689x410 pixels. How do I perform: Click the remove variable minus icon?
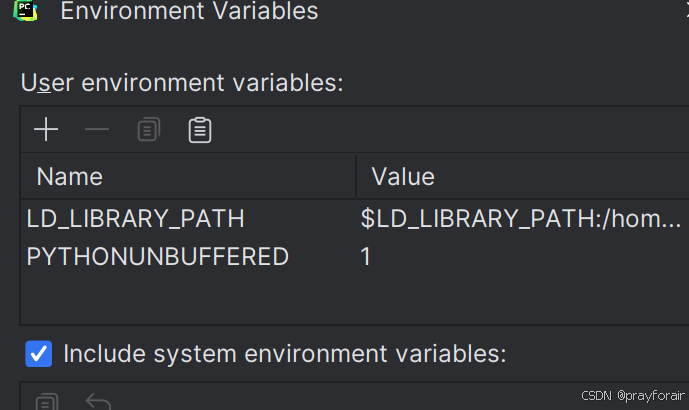tap(97, 130)
